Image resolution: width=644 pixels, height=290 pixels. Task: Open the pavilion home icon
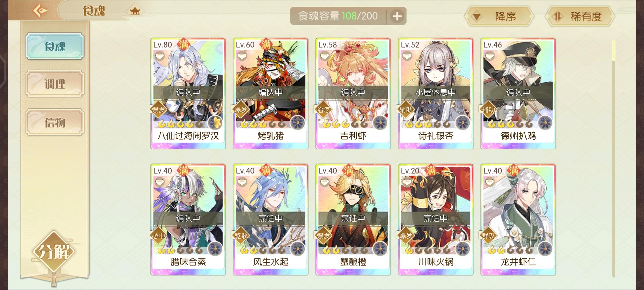pos(135,11)
